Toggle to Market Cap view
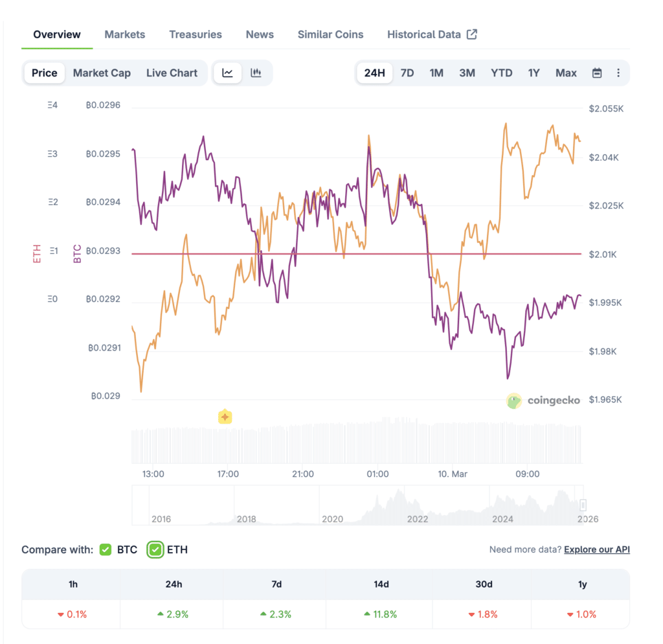Screen dimensions: 663x644 point(102,73)
